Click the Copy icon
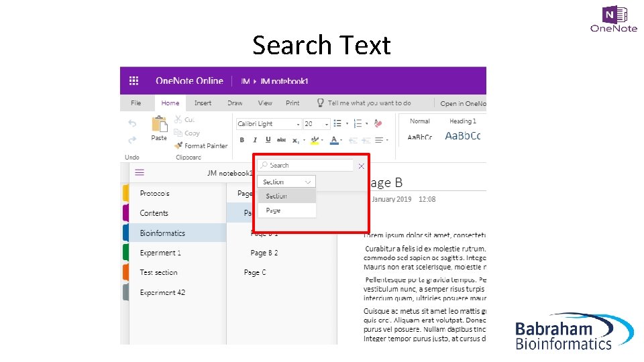Viewport: 644px width, 362px height. [x=178, y=133]
